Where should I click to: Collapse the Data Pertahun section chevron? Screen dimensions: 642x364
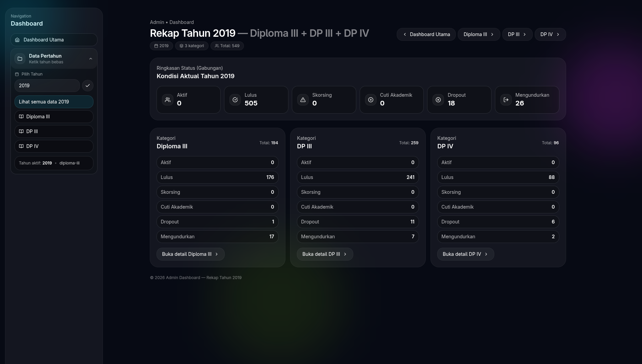pos(91,59)
